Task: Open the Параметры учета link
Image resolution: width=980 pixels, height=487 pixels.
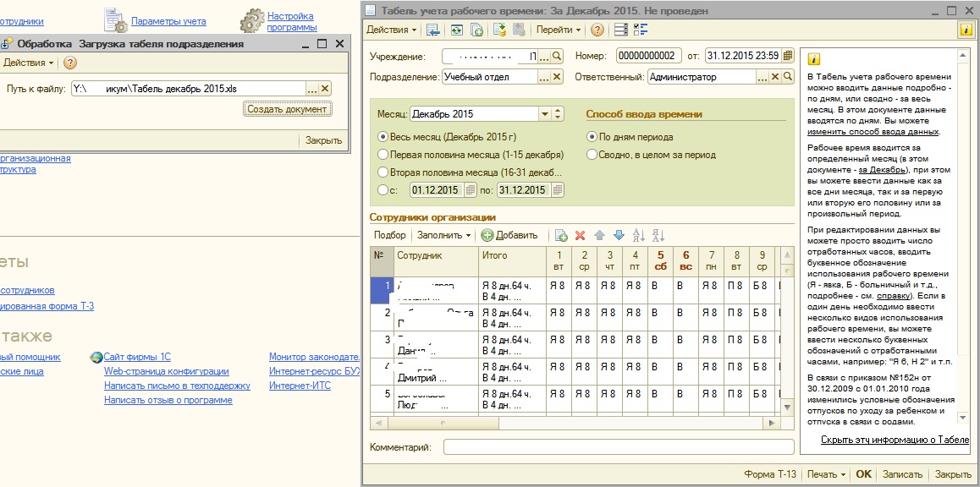Action: pos(168,21)
